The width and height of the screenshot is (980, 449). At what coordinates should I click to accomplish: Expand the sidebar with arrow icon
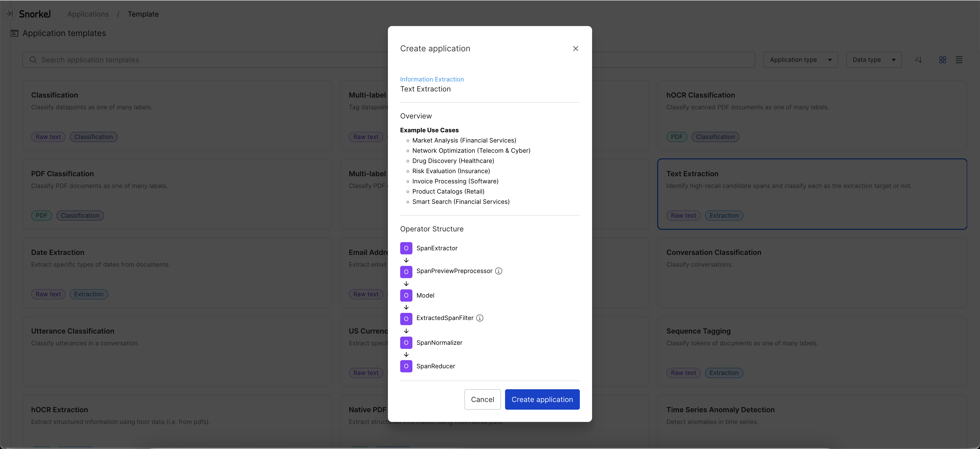(9, 14)
